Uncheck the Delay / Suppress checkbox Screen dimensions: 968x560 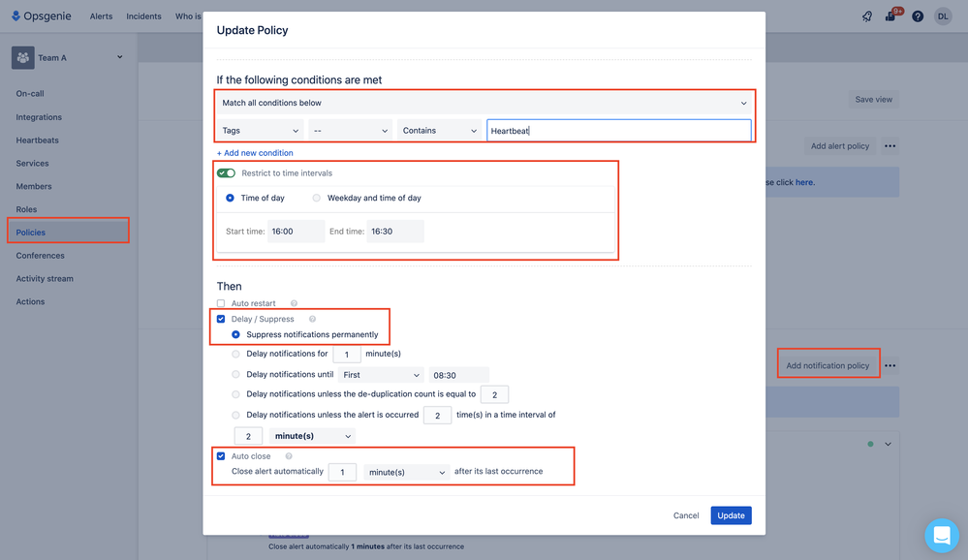pos(221,319)
